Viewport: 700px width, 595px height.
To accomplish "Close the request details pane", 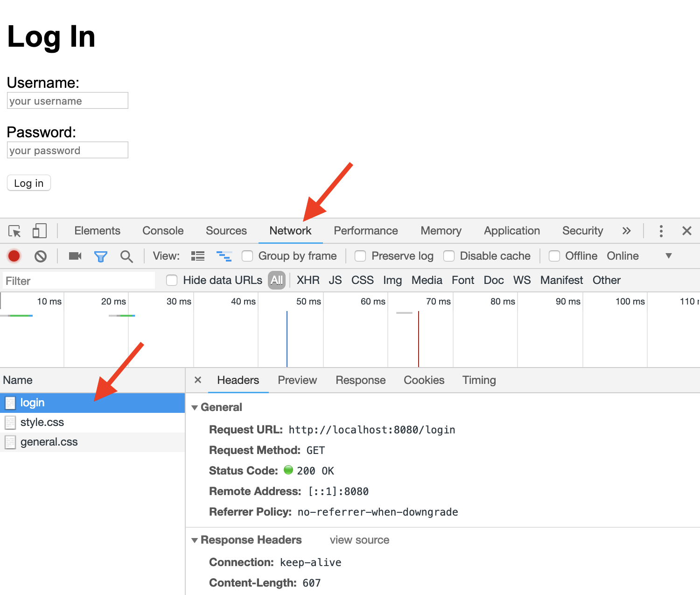I will click(198, 380).
